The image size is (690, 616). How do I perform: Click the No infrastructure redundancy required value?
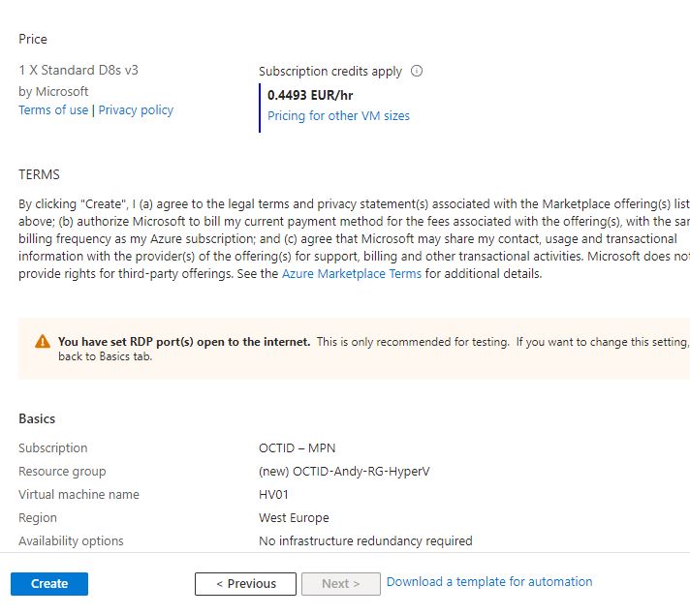pos(365,541)
